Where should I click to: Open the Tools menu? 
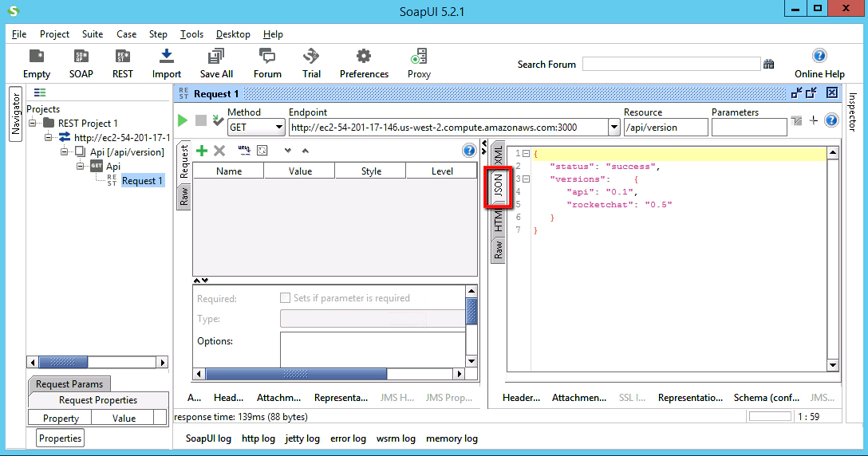[191, 34]
